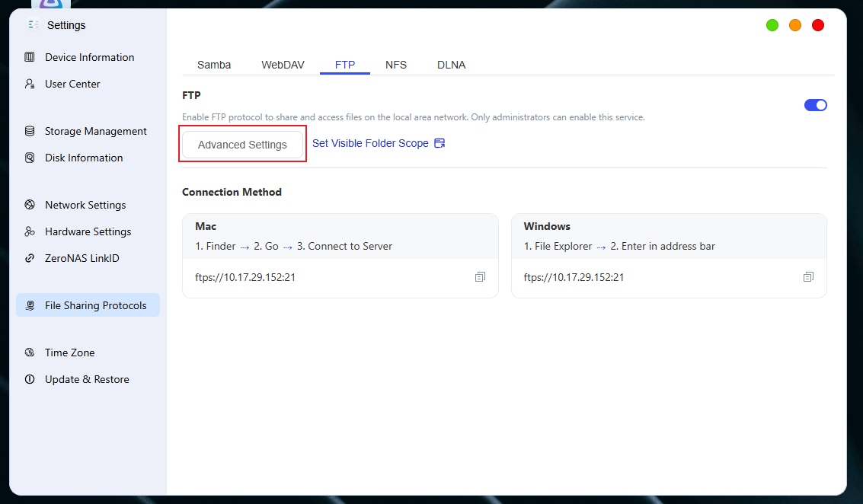
Task: Click the orange window control button
Action: point(795,25)
